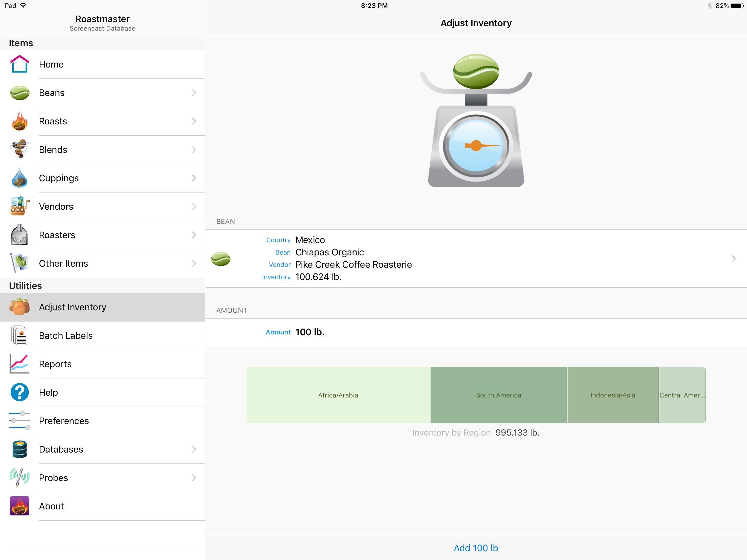Click the South America region swatch

[x=498, y=395]
